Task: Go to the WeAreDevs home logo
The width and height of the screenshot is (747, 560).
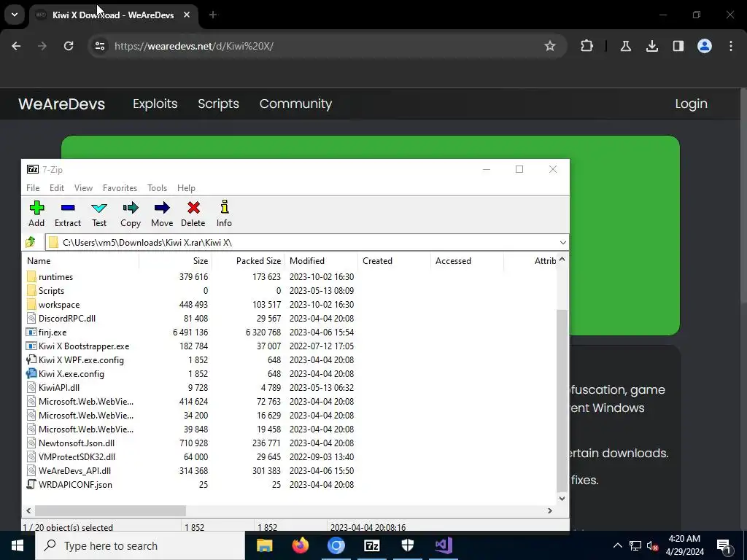Action: point(61,104)
